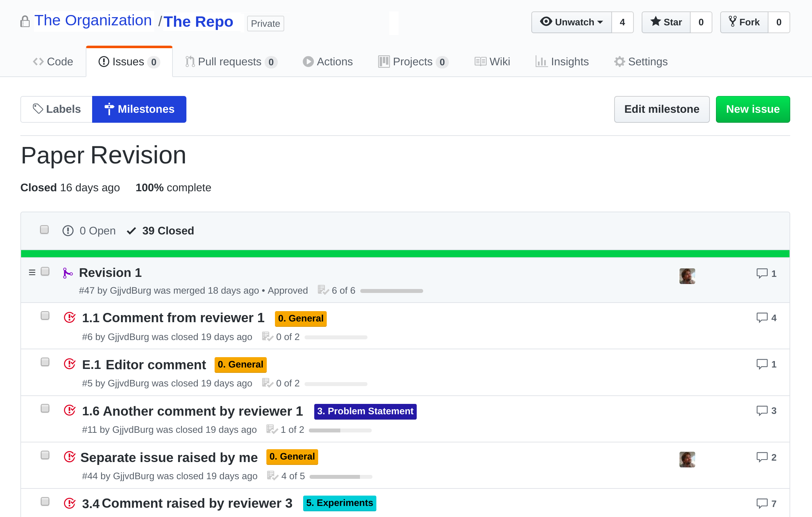This screenshot has height=517, width=812.
Task: Click the 0. General label on E.1 Editor comment
Action: (240, 364)
